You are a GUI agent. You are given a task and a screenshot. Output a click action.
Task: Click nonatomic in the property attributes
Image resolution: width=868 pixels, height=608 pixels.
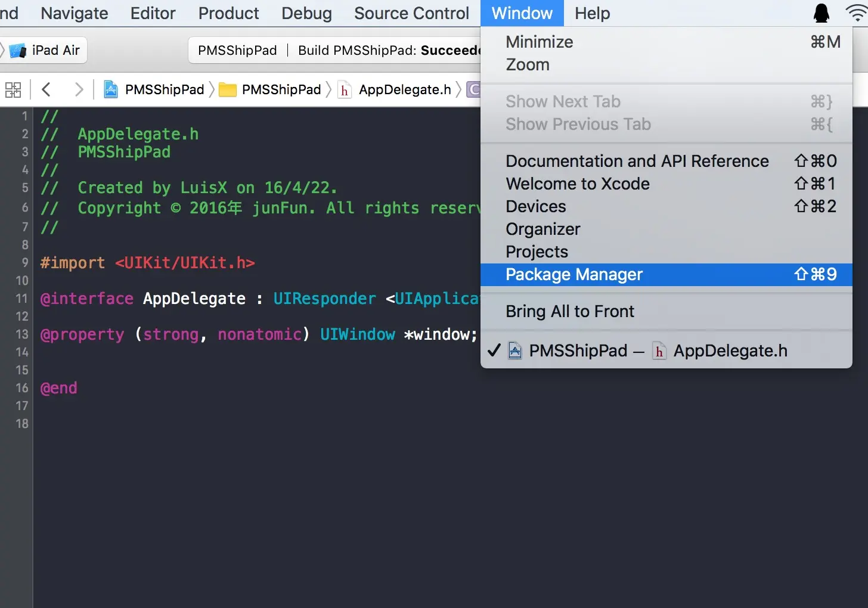260,334
